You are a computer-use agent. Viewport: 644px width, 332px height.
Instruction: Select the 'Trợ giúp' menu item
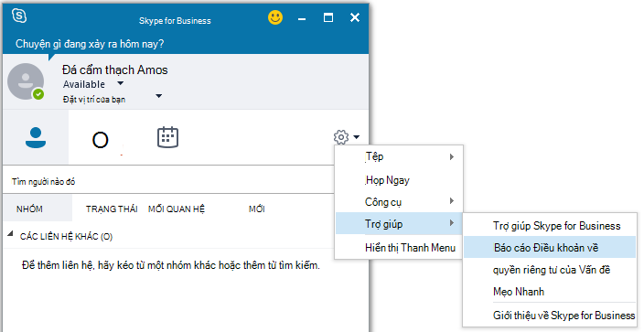click(x=399, y=223)
